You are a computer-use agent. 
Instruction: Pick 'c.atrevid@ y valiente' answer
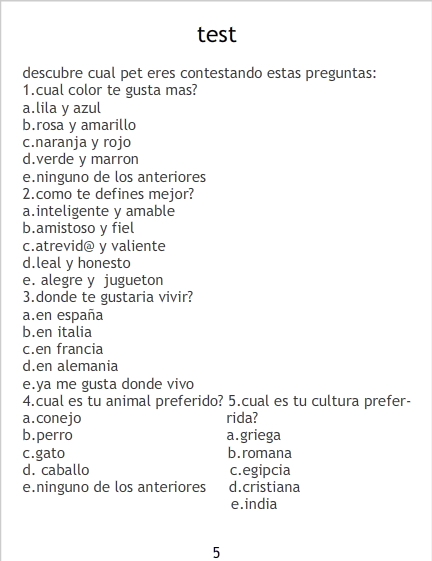pyautogui.click(x=94, y=246)
